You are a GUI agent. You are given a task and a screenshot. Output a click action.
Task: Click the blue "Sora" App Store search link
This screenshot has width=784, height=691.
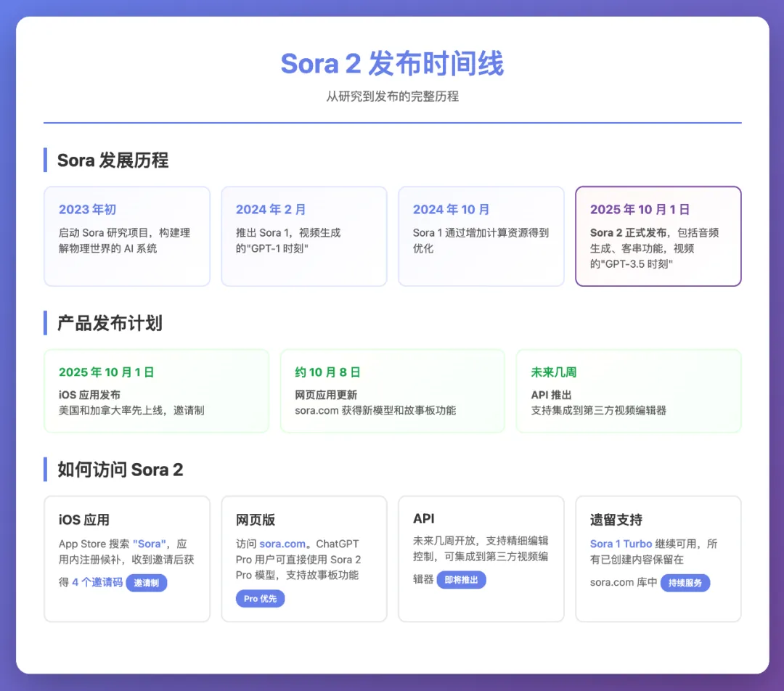click(150, 544)
